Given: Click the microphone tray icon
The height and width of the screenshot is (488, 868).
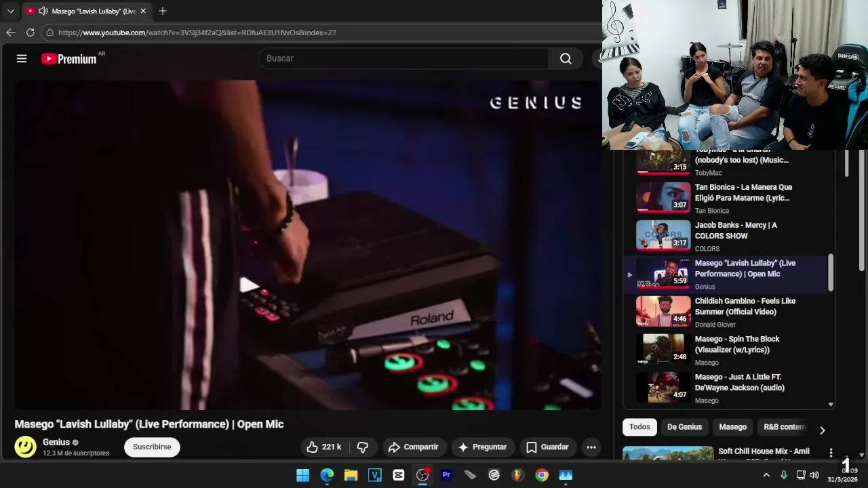Looking at the screenshot, I should 784,475.
